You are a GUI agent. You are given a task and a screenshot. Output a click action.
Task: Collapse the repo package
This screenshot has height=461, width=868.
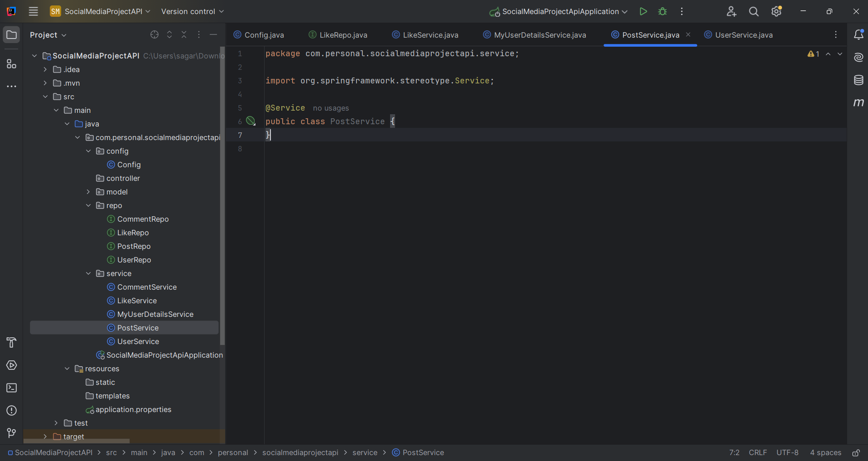click(88, 205)
